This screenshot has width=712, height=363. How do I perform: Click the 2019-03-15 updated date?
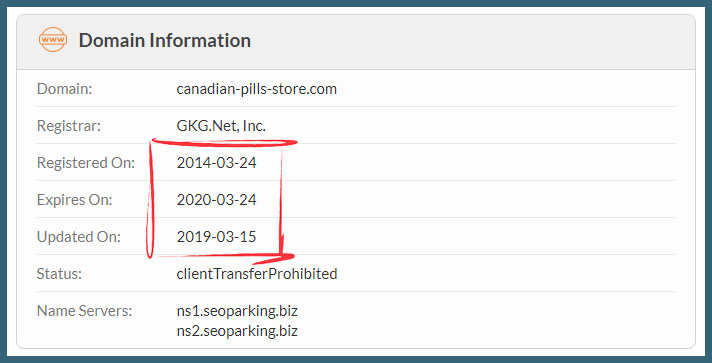[x=217, y=237]
